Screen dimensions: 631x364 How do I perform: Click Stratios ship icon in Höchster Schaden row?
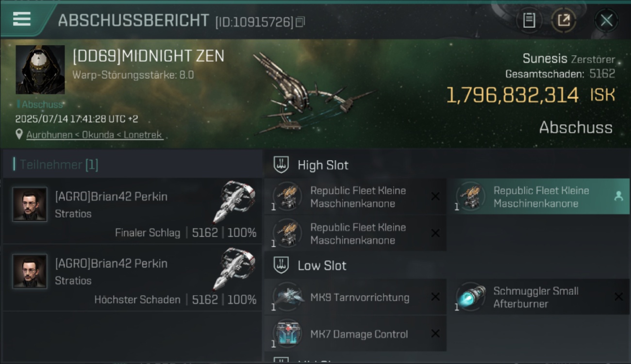click(x=234, y=269)
